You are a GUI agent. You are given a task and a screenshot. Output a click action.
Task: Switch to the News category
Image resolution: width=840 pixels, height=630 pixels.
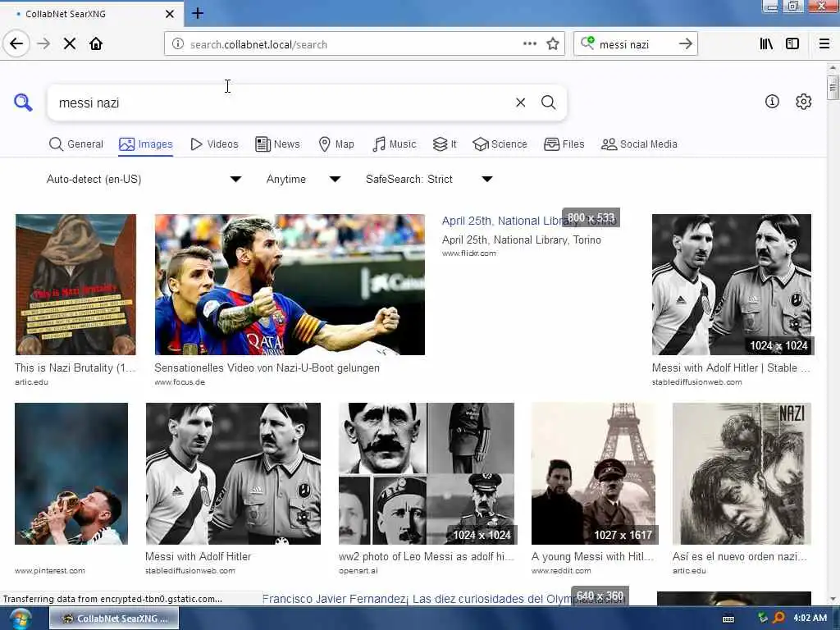coord(277,144)
